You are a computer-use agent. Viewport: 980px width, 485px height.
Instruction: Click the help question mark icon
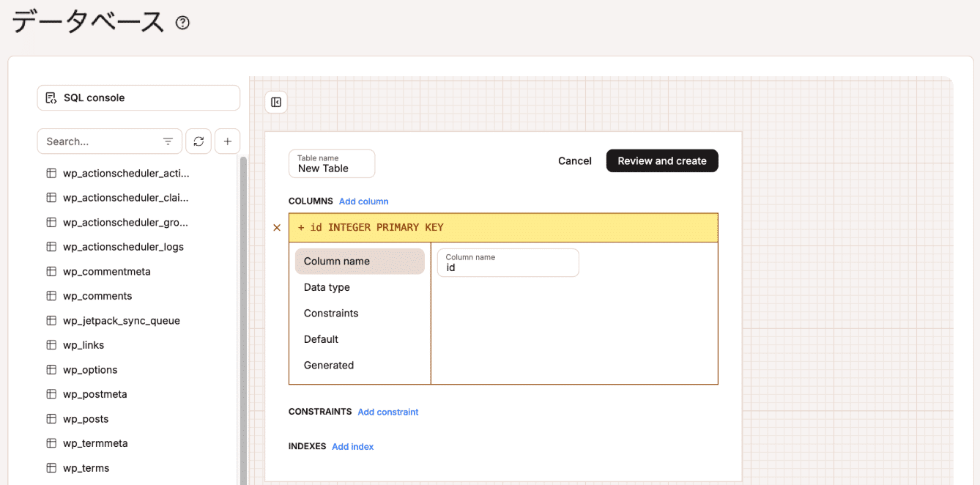pos(183,23)
